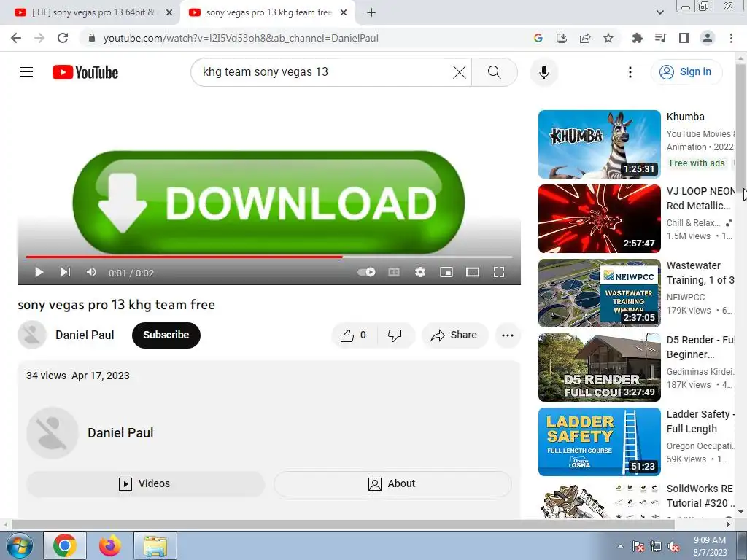The height and width of the screenshot is (560, 747).
Task: Close the first browser tab
Action: pos(169,13)
